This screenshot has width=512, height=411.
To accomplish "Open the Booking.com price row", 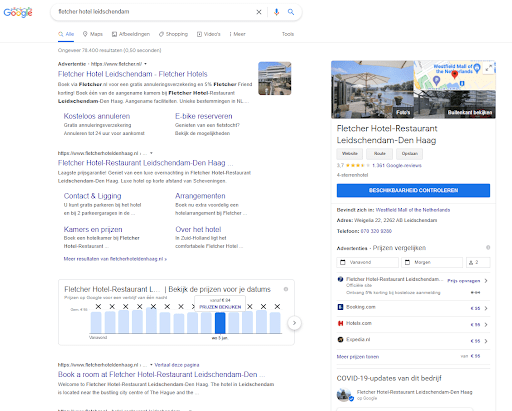I will pyautogui.click(x=413, y=308).
